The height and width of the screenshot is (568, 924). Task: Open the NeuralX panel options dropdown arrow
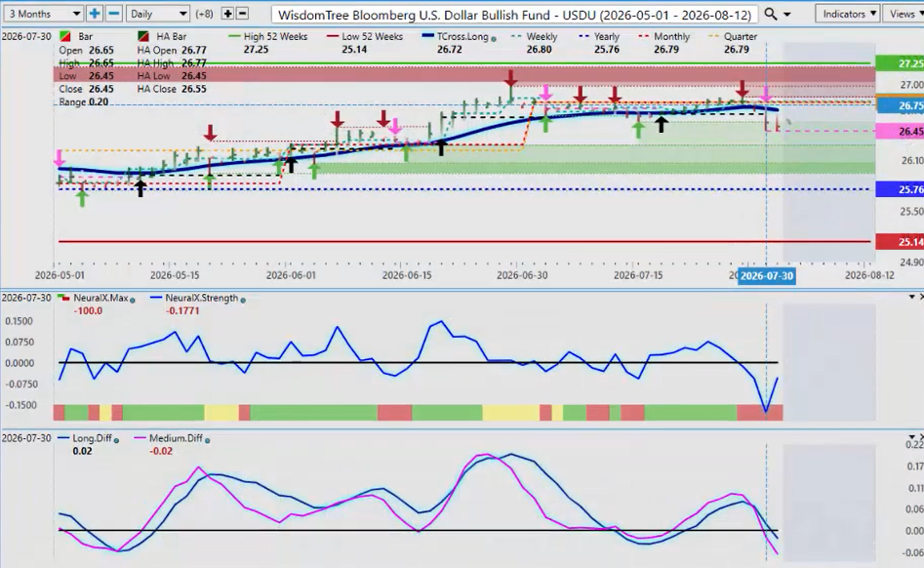pyautogui.click(x=911, y=297)
